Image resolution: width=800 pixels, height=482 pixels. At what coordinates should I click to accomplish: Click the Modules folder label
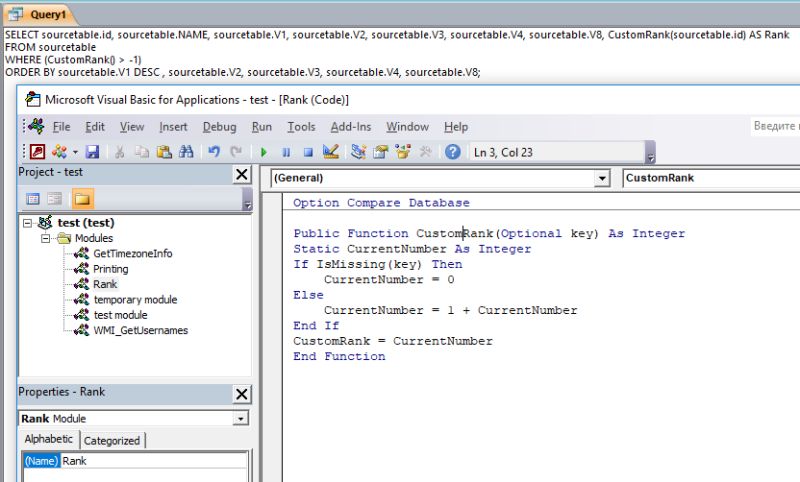click(x=94, y=238)
